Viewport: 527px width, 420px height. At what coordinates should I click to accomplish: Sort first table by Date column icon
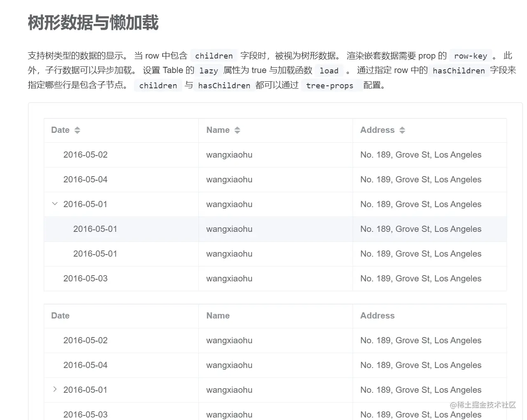coord(77,130)
